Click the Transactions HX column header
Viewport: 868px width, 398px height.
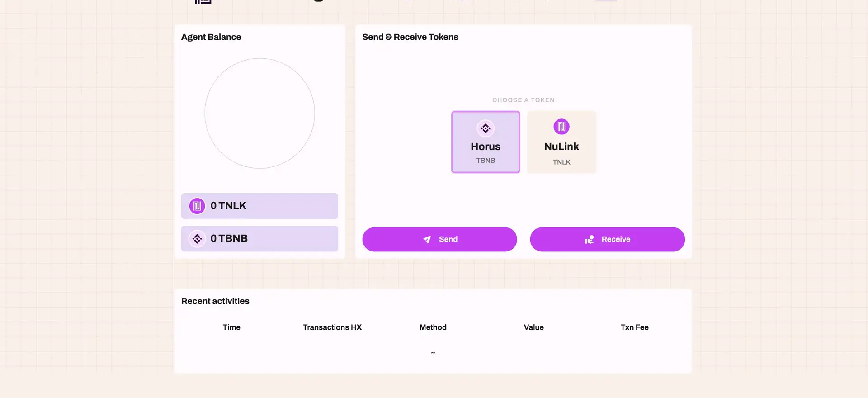(332, 327)
